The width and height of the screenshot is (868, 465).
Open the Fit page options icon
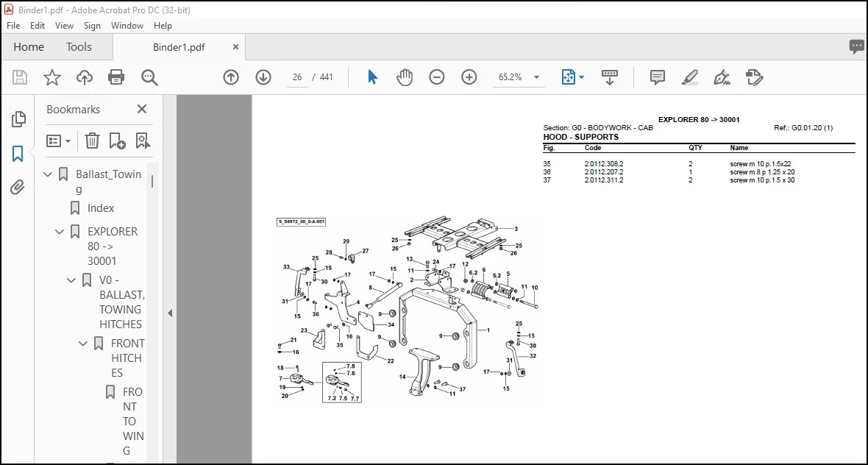(569, 77)
